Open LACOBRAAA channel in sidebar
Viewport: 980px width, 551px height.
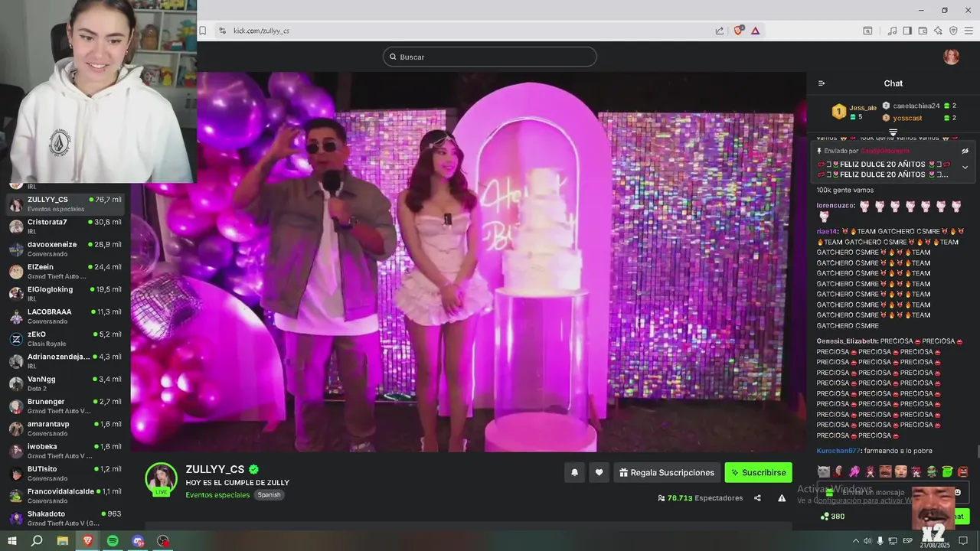pyautogui.click(x=65, y=316)
